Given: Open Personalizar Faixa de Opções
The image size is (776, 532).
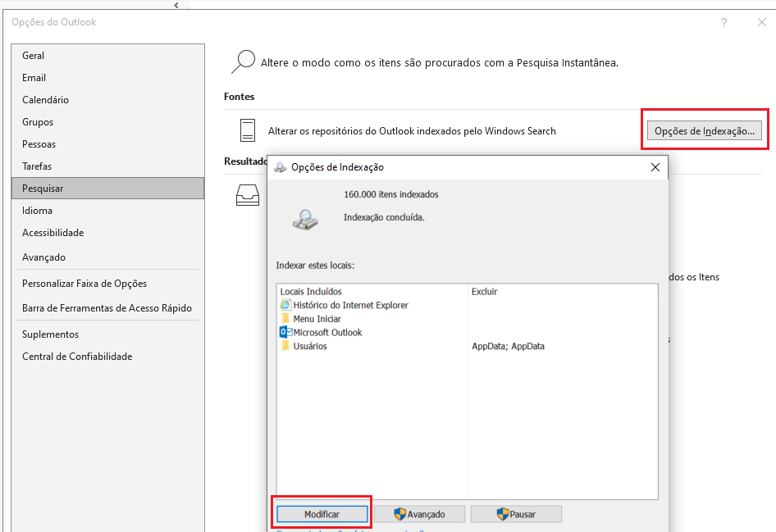Looking at the screenshot, I should point(108,284).
